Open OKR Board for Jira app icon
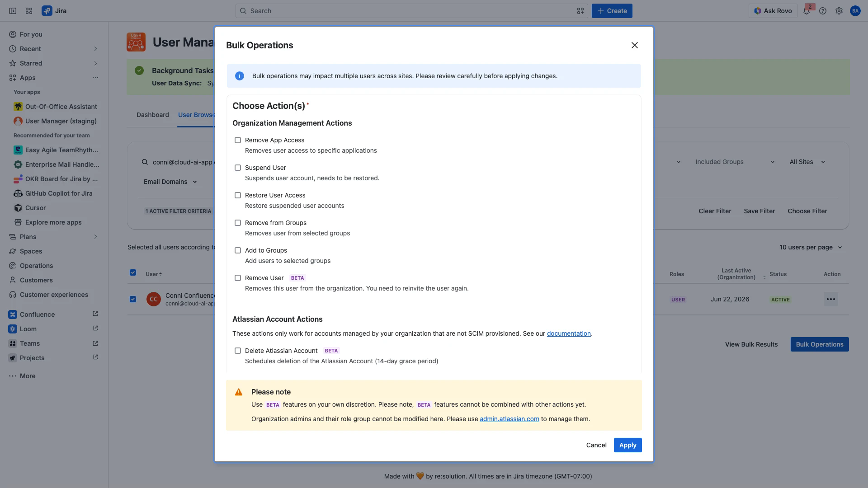 pos(18,179)
